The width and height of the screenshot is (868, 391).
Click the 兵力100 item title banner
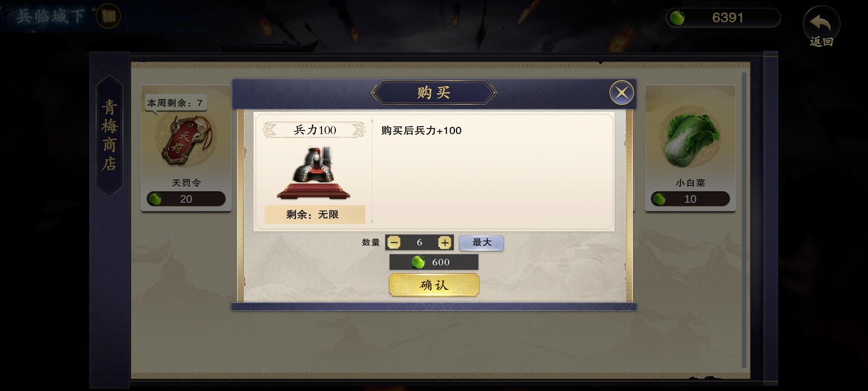pyautogui.click(x=314, y=130)
